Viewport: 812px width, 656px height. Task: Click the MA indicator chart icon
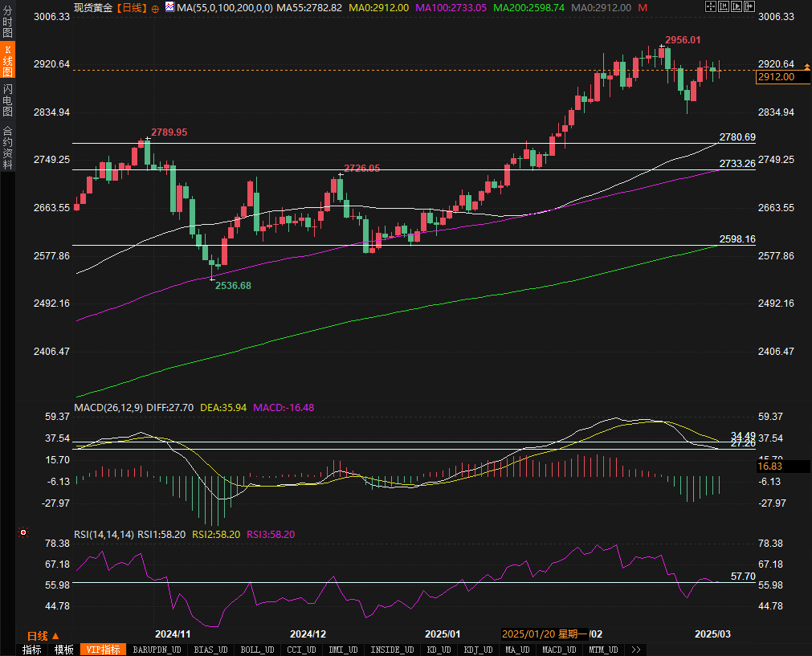(169, 7)
